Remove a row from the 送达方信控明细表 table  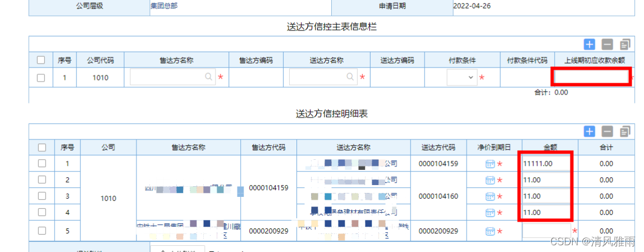tap(608, 132)
